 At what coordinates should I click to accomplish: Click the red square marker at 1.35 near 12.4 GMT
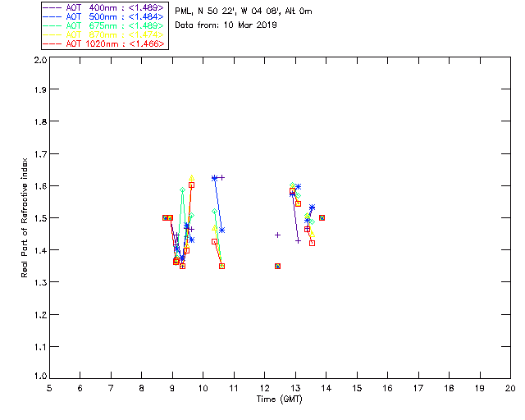277,267
